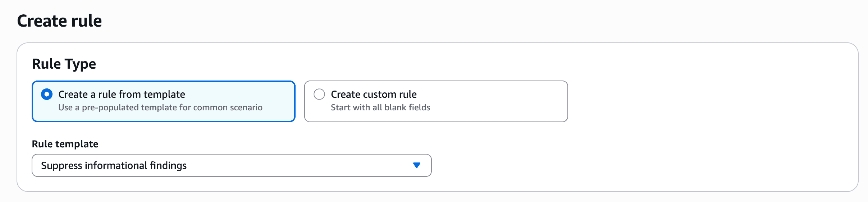Click the blue triangle arrow in Rule template
This screenshot has height=202, width=868.
(417, 165)
